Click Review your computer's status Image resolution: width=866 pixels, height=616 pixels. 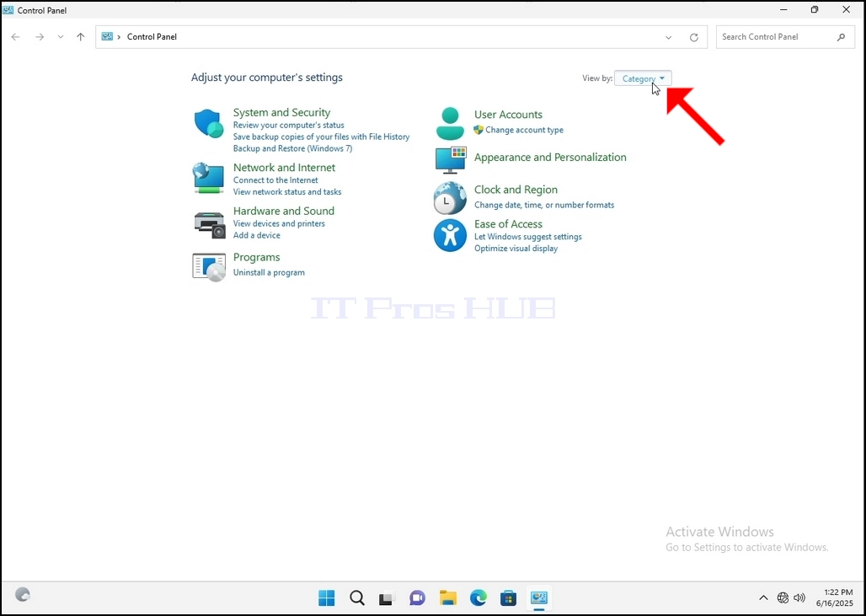[x=288, y=125]
